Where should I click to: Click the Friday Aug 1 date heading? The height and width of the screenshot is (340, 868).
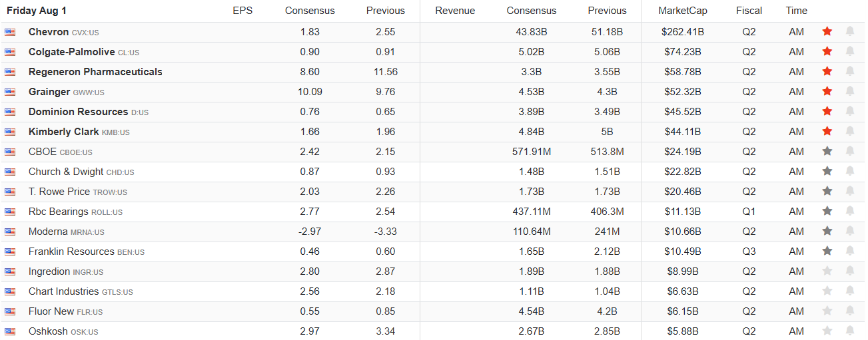click(x=37, y=11)
